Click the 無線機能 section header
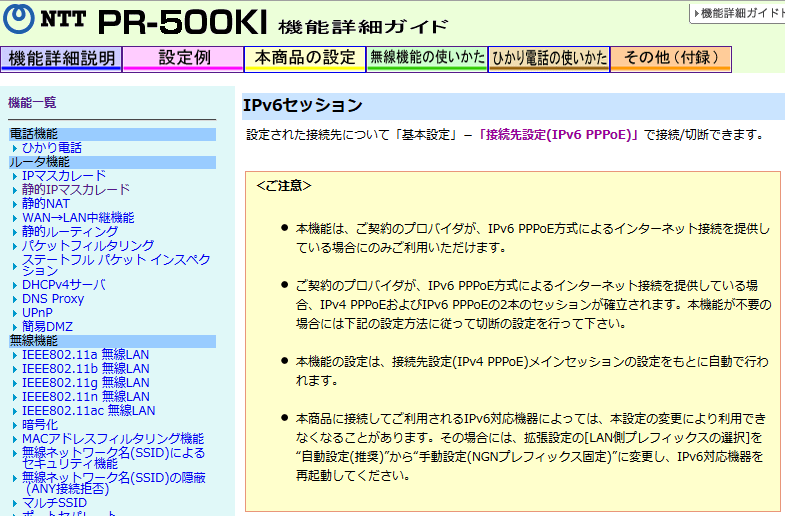The image size is (785, 516). click(x=112, y=341)
